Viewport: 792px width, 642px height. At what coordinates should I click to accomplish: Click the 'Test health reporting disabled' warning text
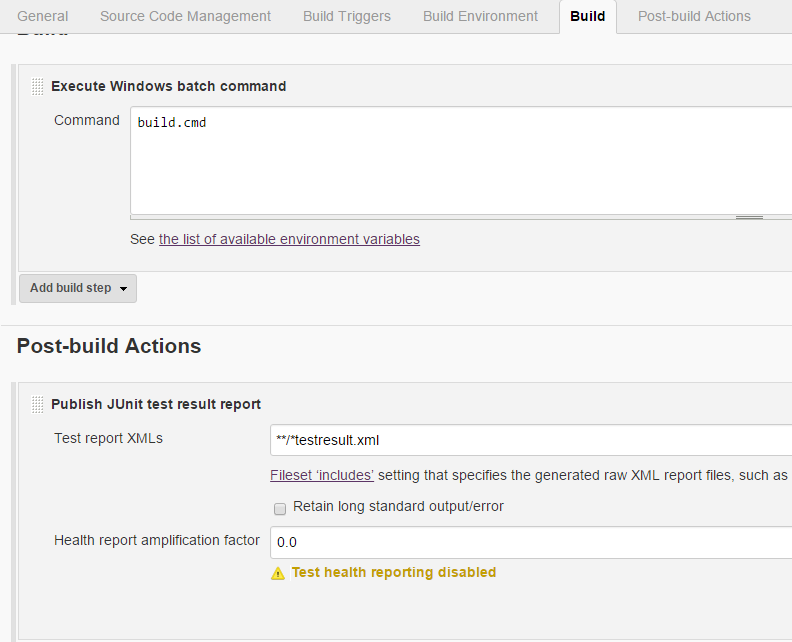coord(394,572)
